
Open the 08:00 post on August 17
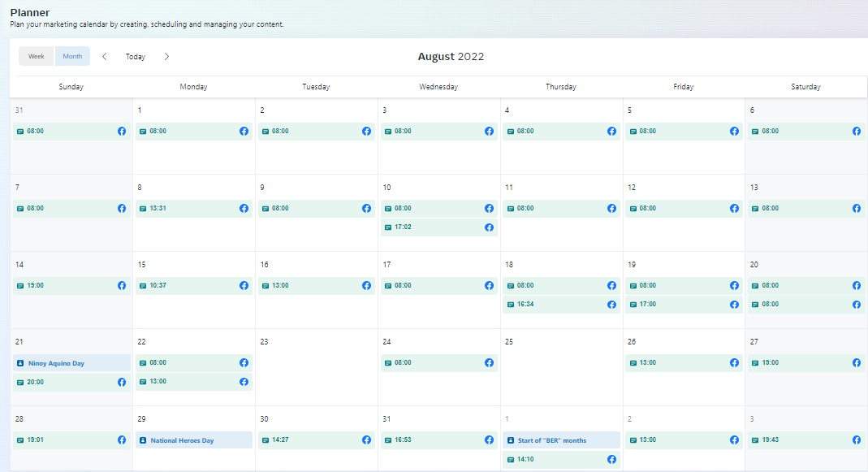click(439, 286)
